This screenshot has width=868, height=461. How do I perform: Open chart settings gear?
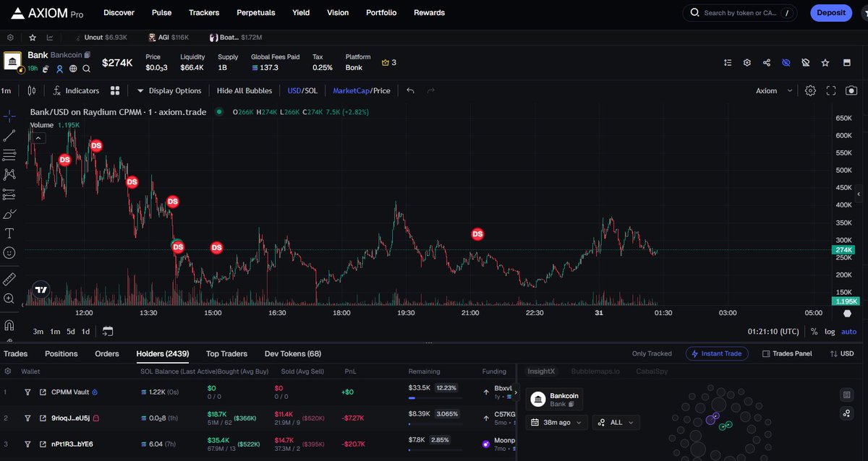(811, 91)
